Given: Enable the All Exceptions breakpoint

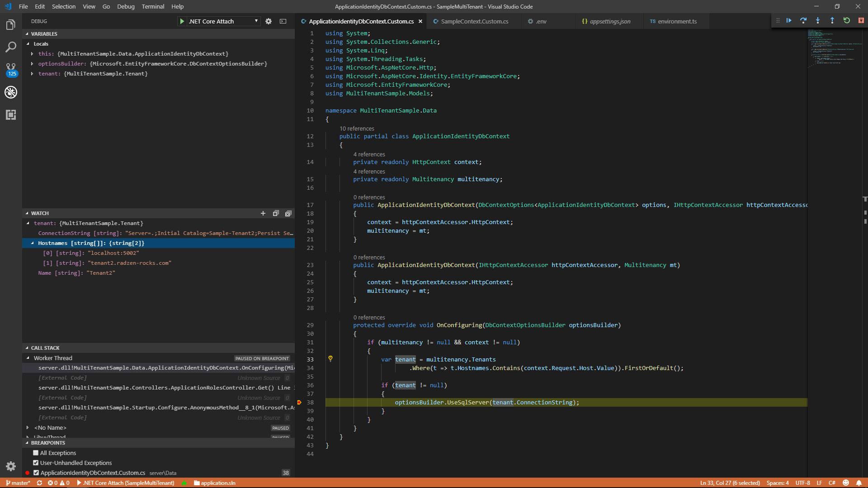Looking at the screenshot, I should tap(36, 453).
